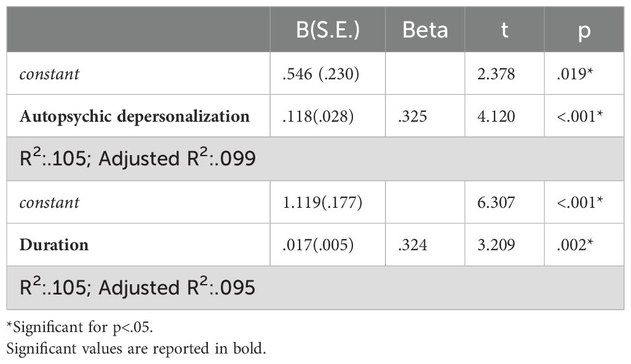This screenshot has height=364, width=631.
Task: Select the first constant row label
Action: (x=49, y=74)
